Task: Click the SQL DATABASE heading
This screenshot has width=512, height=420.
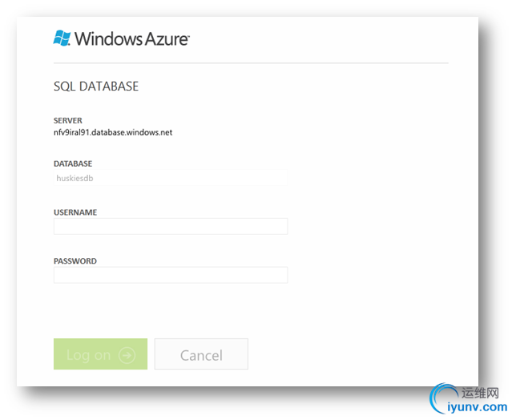Action: click(x=96, y=87)
